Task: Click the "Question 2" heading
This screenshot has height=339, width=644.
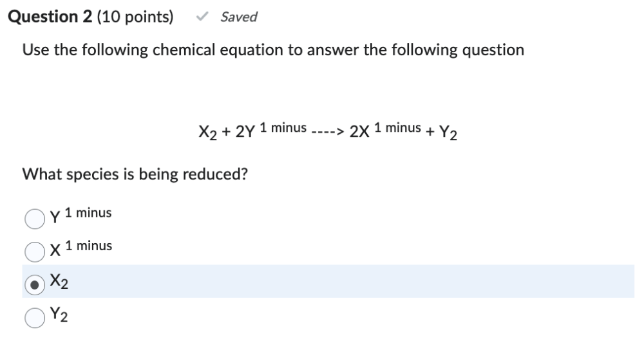Action: tap(50, 17)
